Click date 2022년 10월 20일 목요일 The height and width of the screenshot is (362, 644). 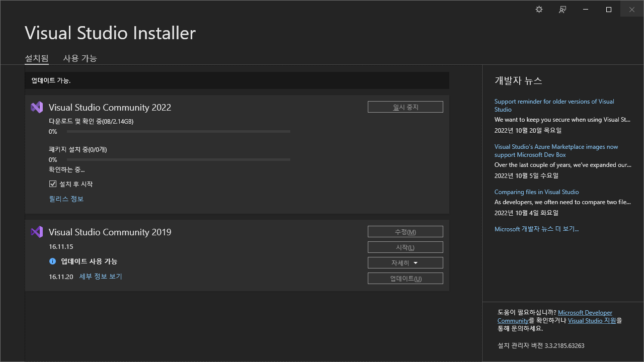tap(528, 130)
